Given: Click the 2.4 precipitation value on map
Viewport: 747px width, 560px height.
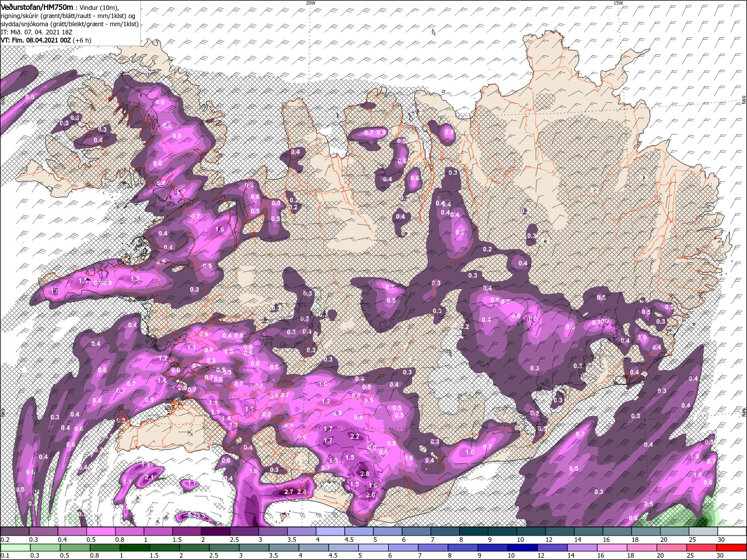Looking at the screenshot, I should tap(302, 492).
